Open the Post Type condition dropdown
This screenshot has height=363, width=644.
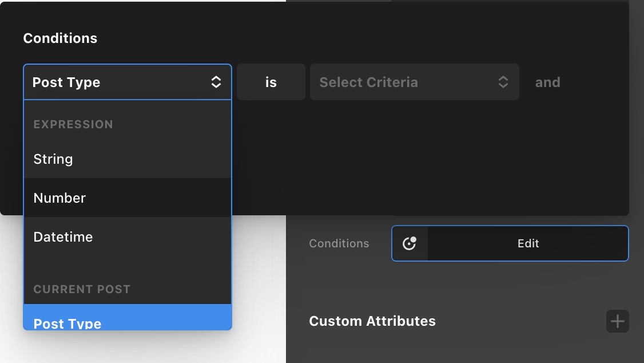point(128,82)
